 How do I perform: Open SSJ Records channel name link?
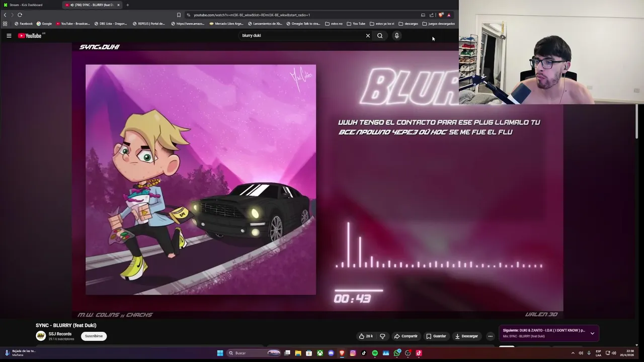coord(60,334)
